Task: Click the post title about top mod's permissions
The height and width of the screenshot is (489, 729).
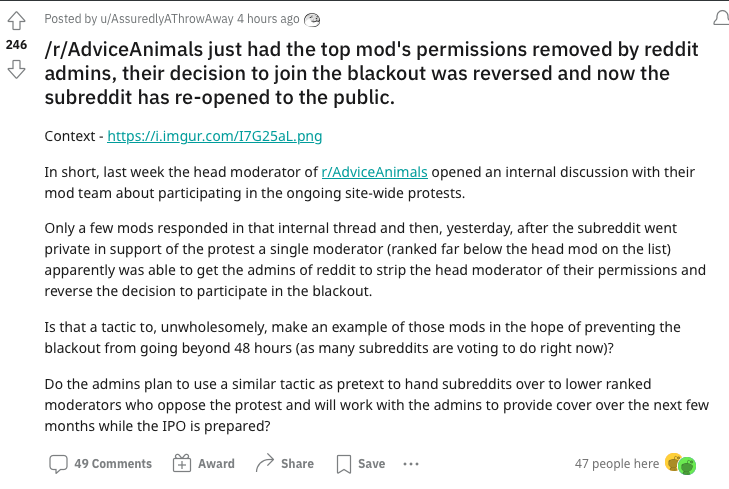Action: [371, 73]
